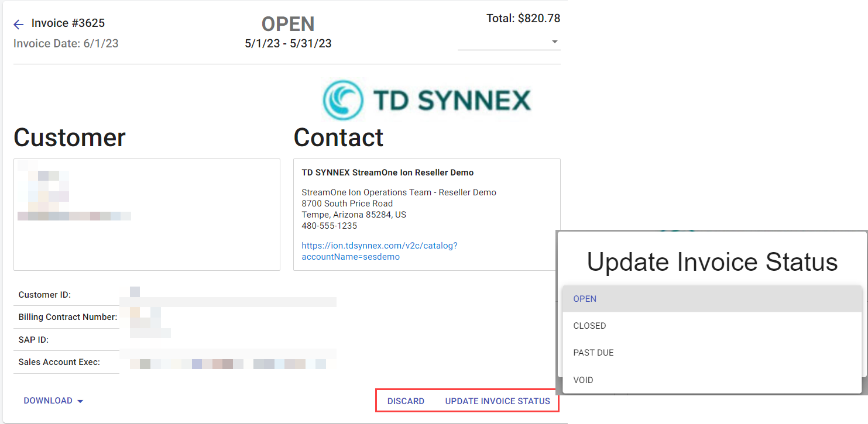Select OPEN in the status list
The height and width of the screenshot is (424, 868).
(712, 299)
